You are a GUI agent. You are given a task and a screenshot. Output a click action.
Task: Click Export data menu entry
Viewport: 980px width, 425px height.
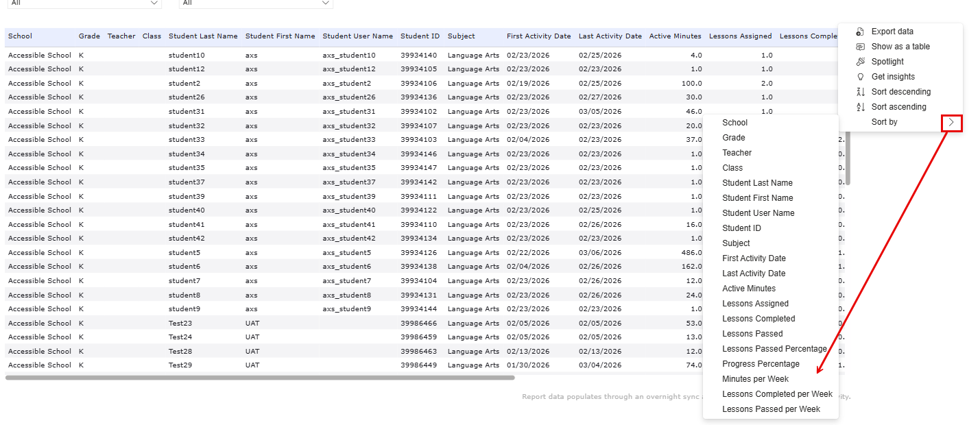892,31
